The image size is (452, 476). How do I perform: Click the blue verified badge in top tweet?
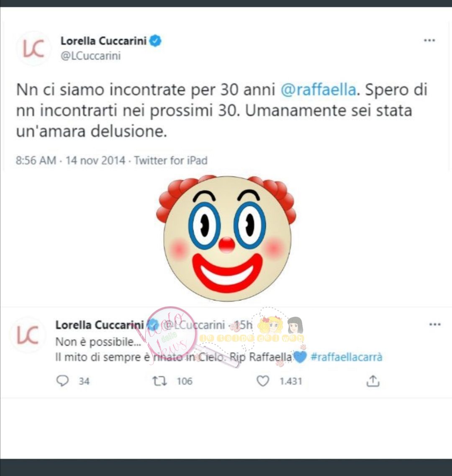click(156, 41)
